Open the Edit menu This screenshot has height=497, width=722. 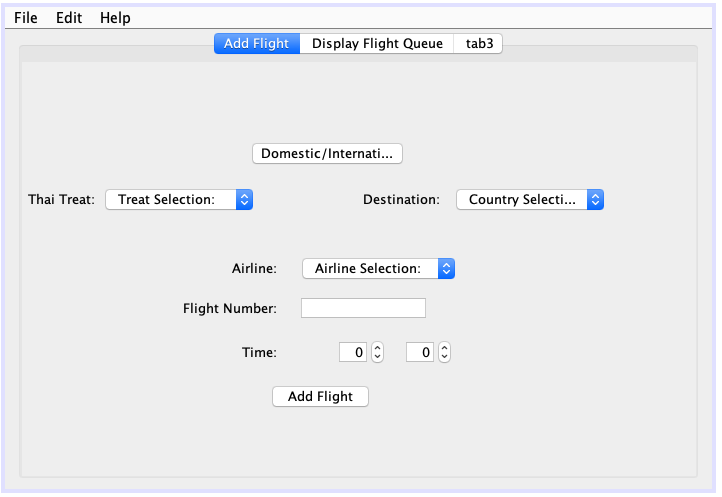pos(69,18)
